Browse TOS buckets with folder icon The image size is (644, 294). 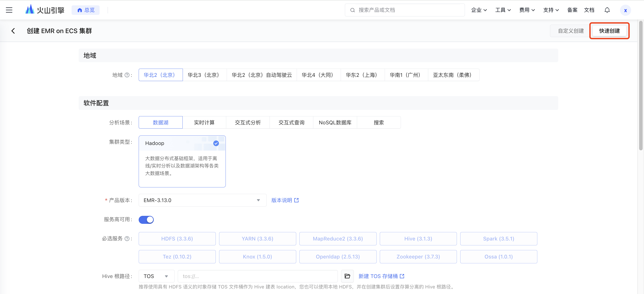[x=347, y=276]
